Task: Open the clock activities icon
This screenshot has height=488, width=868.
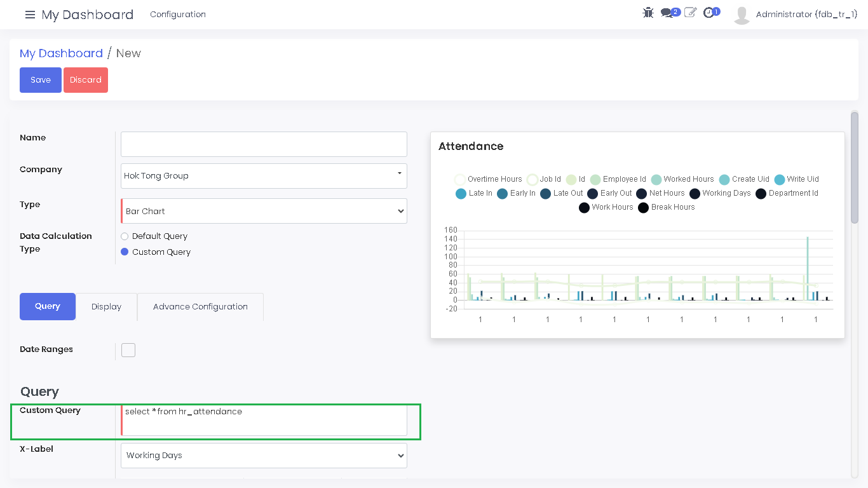Action: 709,13
